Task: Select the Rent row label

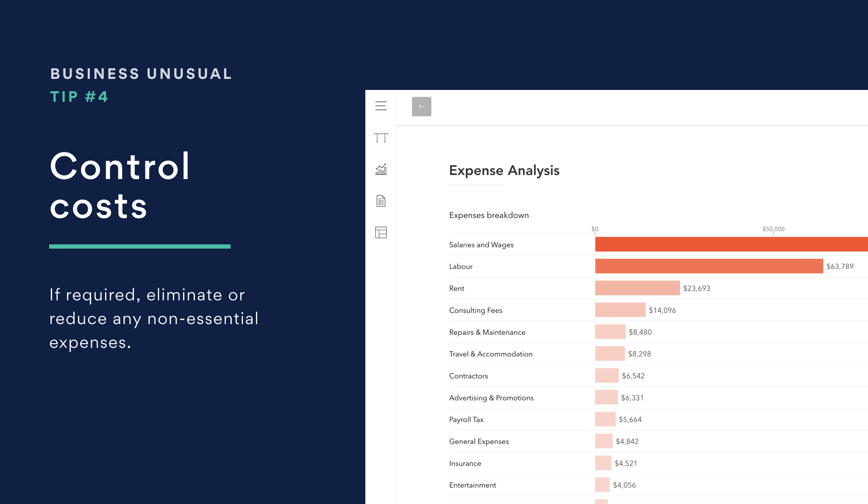Action: 457,288
